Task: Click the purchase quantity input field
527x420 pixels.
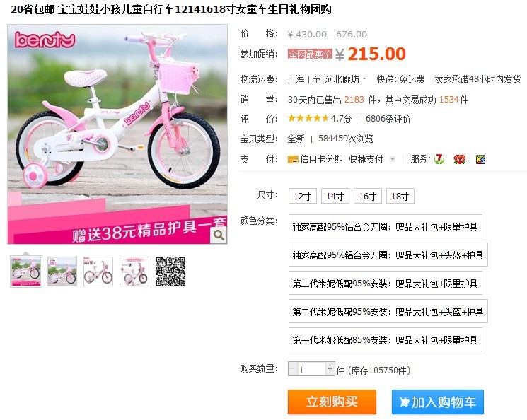Action: [x=311, y=369]
